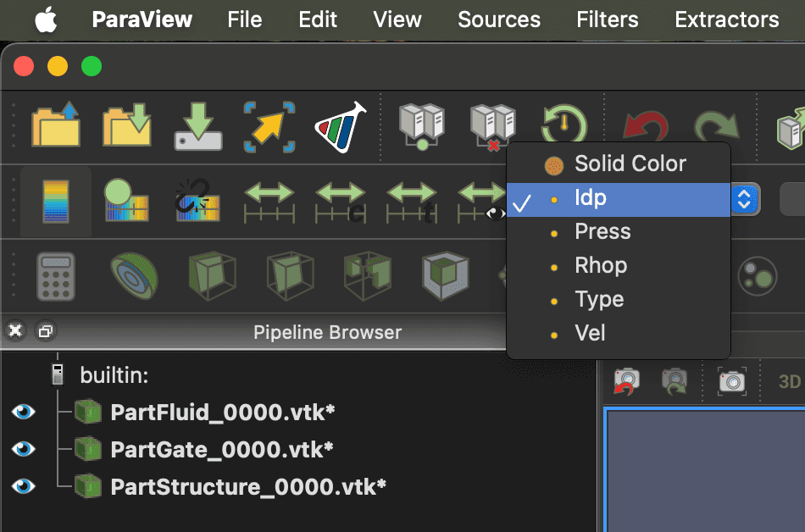Hide PartFluid_0000.vtk with its eye toggle
The height and width of the screenshot is (532, 805).
click(x=23, y=413)
